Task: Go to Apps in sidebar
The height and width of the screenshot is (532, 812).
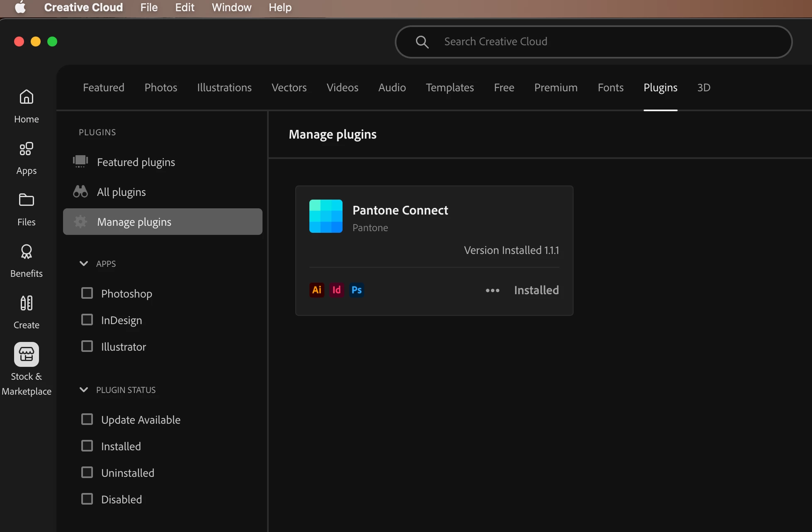Action: (x=27, y=149)
